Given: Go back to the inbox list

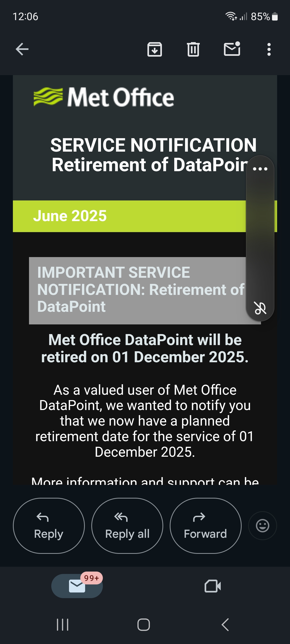Looking at the screenshot, I should click(22, 49).
